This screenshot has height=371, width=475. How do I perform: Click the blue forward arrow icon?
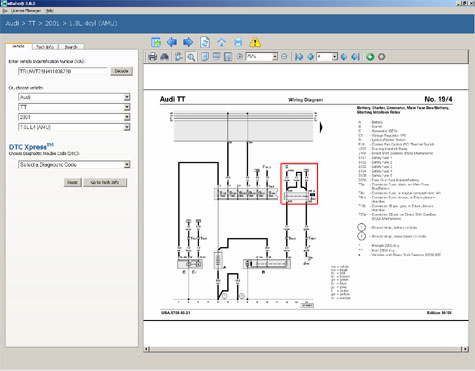point(188,42)
